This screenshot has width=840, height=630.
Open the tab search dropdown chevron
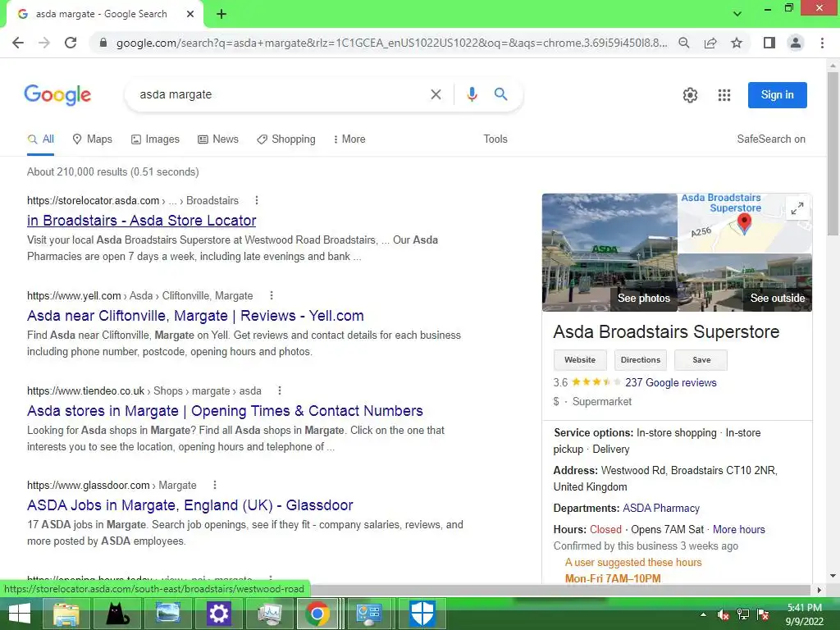click(x=737, y=14)
